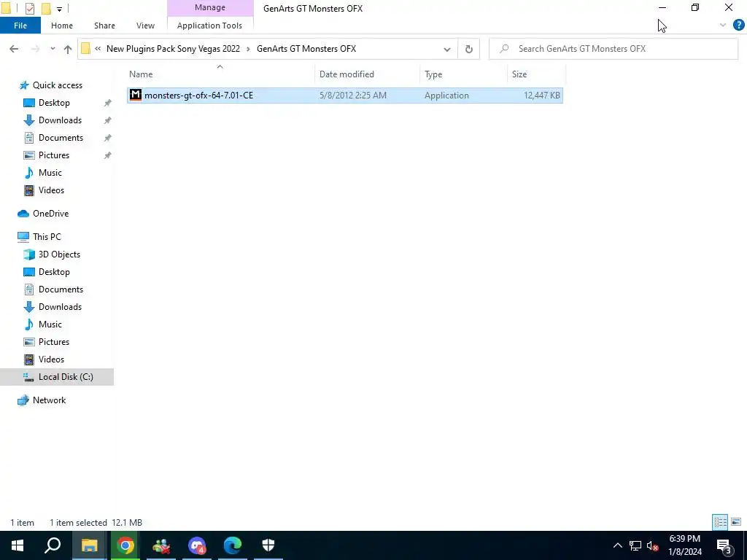747x560 pixels.
Task: Open pinned Downloads under Quick access
Action: (x=60, y=120)
